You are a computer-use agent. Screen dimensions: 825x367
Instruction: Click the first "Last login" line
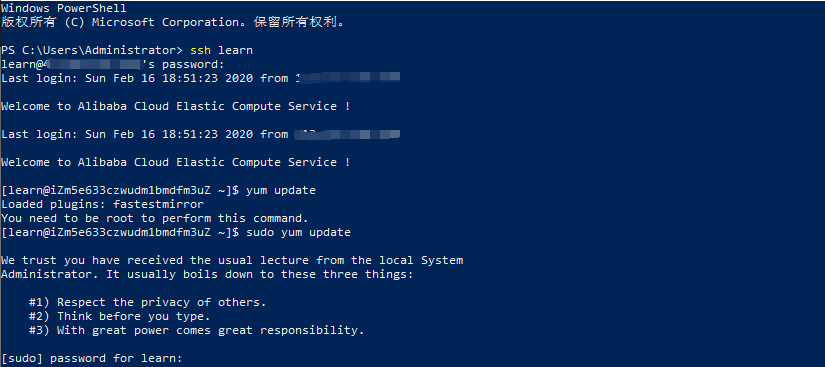point(200,78)
